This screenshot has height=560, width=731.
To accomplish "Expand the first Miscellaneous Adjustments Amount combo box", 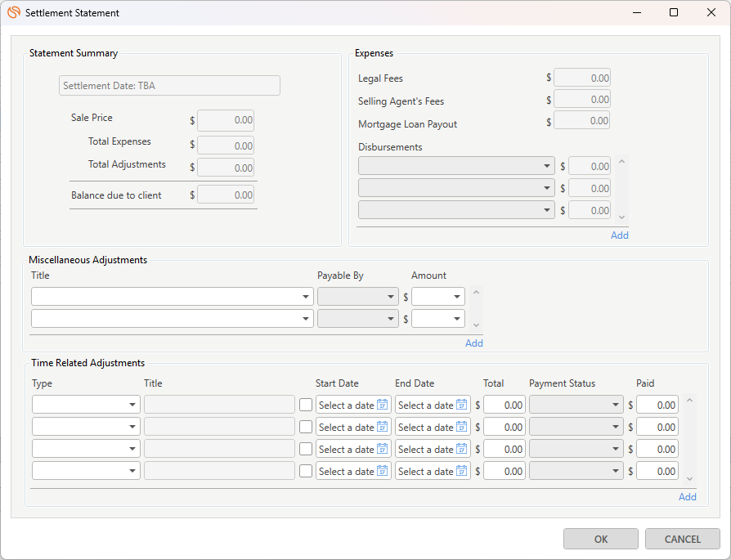I will coord(457,297).
